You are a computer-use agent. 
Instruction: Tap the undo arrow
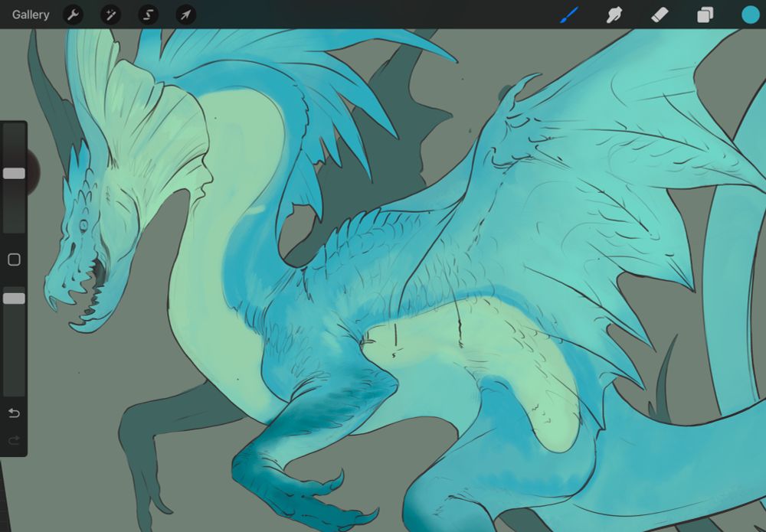pyautogui.click(x=13, y=413)
